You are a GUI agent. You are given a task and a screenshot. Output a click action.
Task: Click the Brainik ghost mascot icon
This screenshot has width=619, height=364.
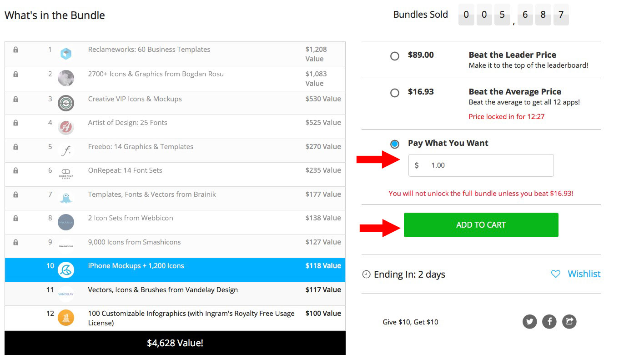click(x=66, y=199)
